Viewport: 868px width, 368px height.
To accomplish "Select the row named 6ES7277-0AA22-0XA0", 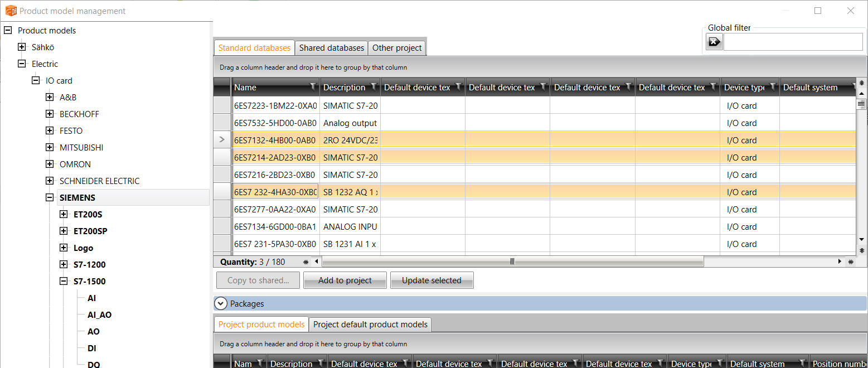I will tap(535, 209).
